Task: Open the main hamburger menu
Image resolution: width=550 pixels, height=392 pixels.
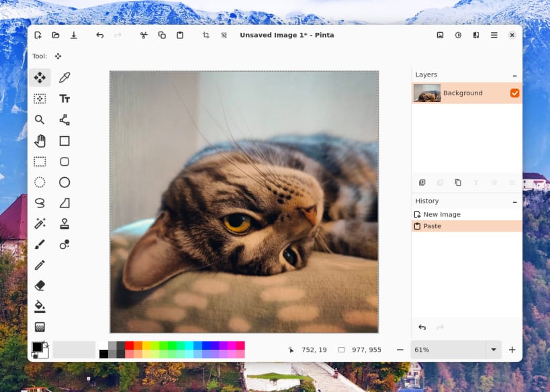Action: click(494, 35)
